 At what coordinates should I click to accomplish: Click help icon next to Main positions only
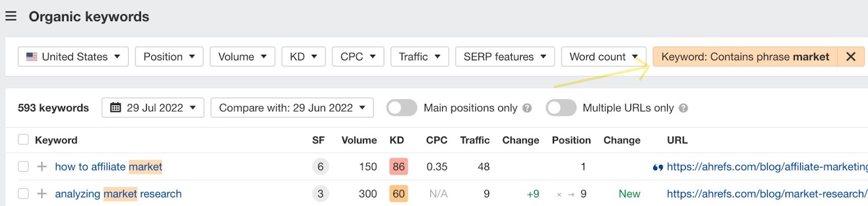tap(527, 108)
